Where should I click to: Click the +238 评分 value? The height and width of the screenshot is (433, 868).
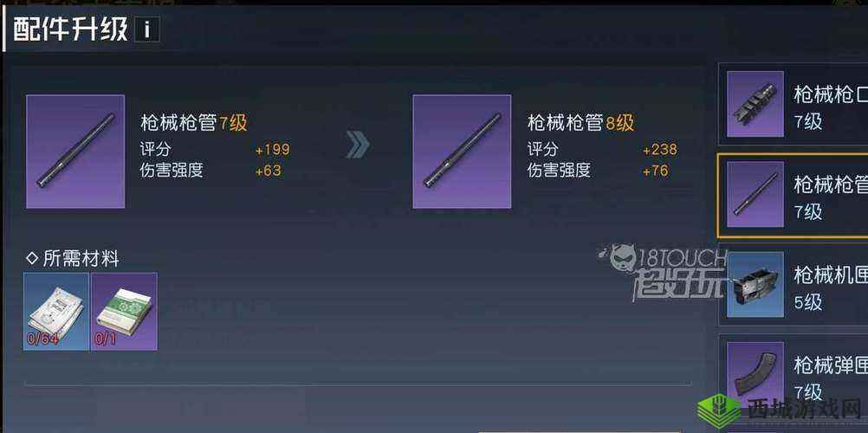[659, 150]
